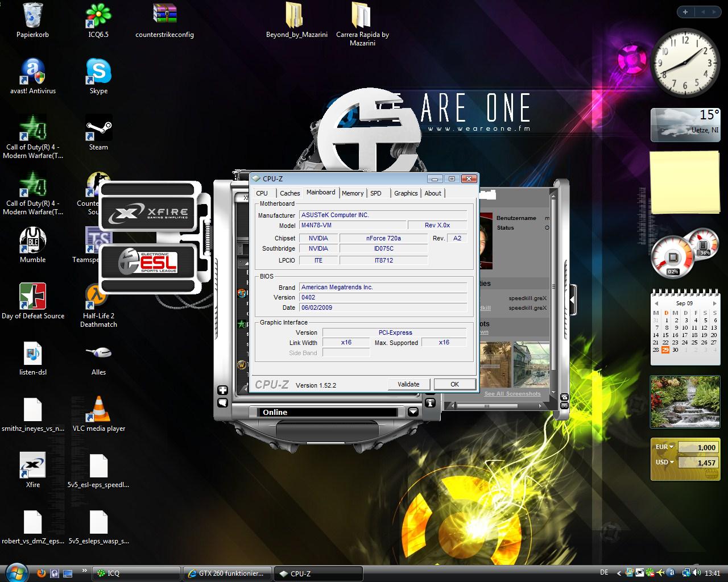Select the smithz_ineyes_vs_n file
This screenshot has height=582, width=728.
32,409
